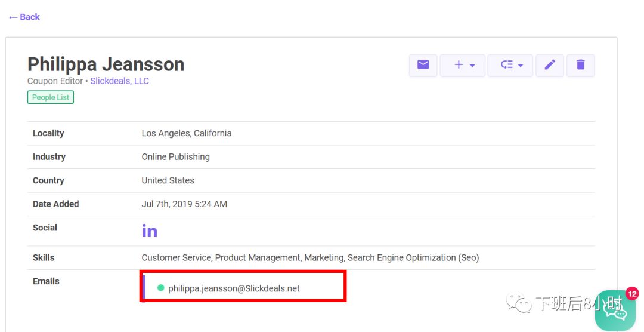Click the Country row label
The height and width of the screenshot is (332, 644).
click(48, 180)
